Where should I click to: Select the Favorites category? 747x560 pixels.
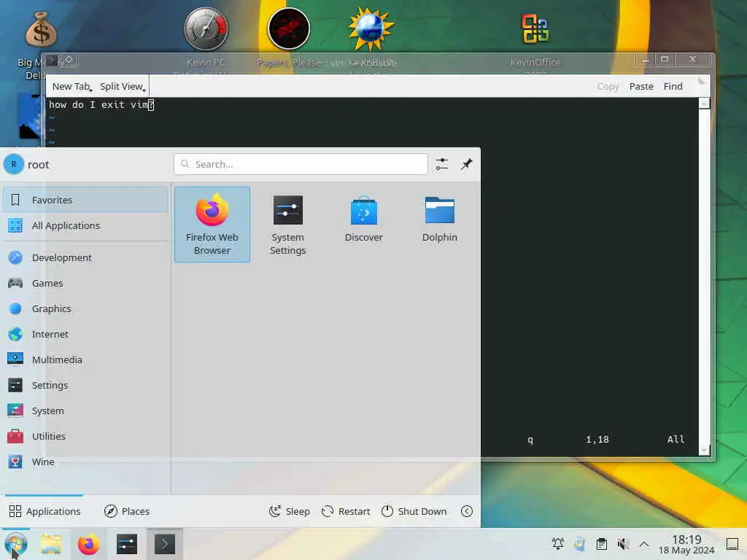point(85,200)
